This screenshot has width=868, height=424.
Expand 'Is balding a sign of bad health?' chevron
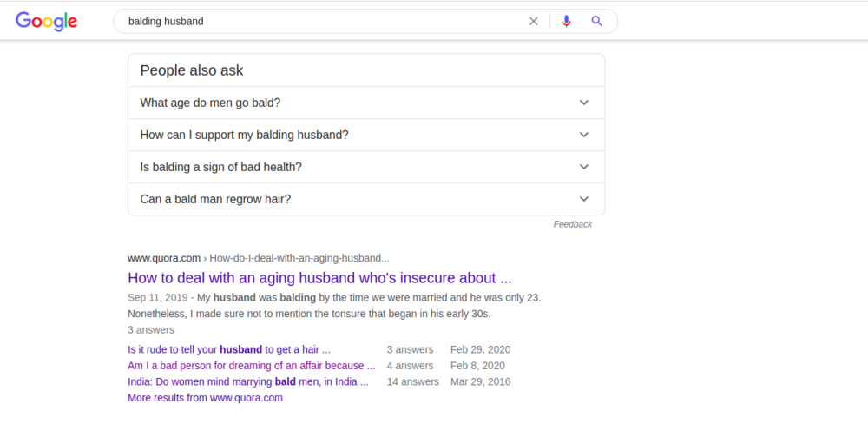(584, 167)
